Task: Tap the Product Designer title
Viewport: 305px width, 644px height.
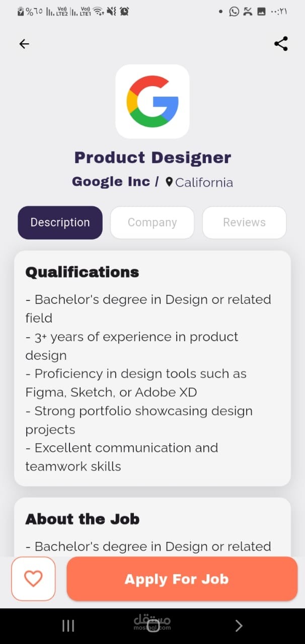Action: coord(152,157)
